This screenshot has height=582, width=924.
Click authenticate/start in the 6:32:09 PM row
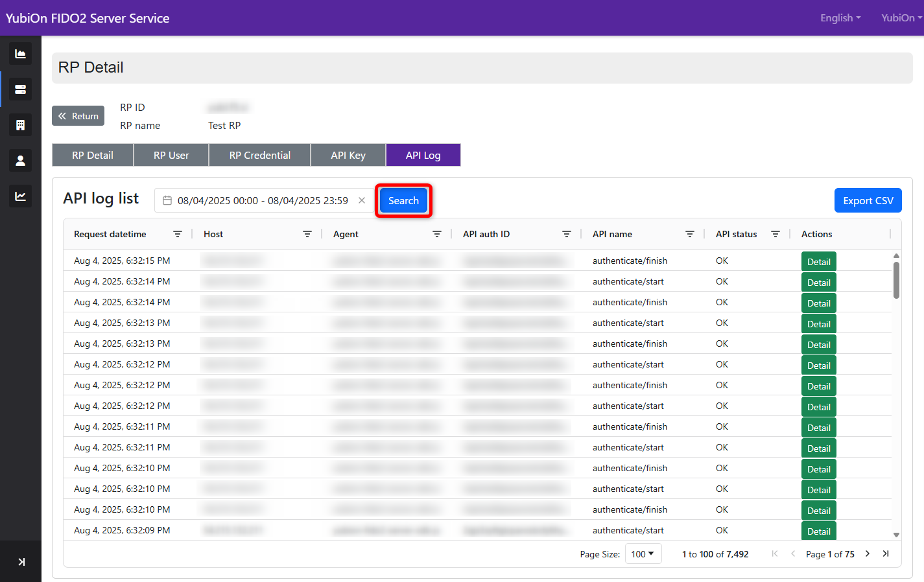628,530
